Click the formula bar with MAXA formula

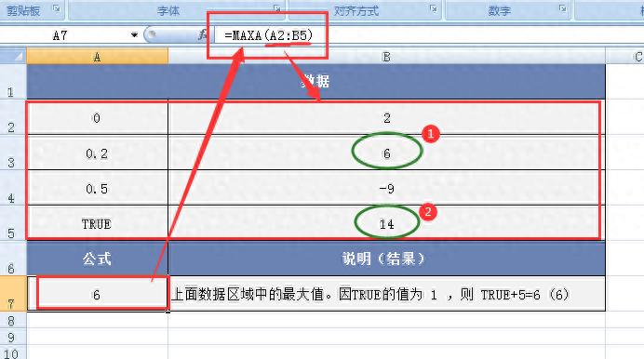coord(427,35)
